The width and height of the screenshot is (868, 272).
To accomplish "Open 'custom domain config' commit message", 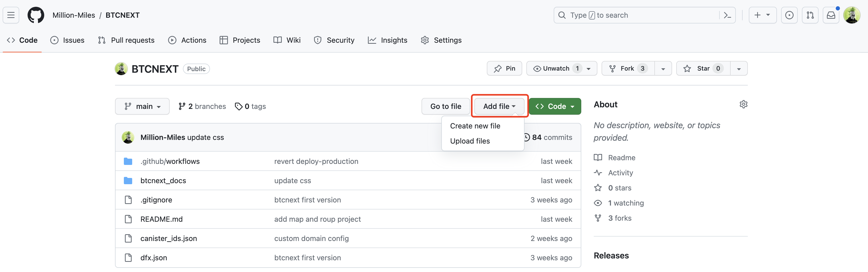I will [x=311, y=238].
